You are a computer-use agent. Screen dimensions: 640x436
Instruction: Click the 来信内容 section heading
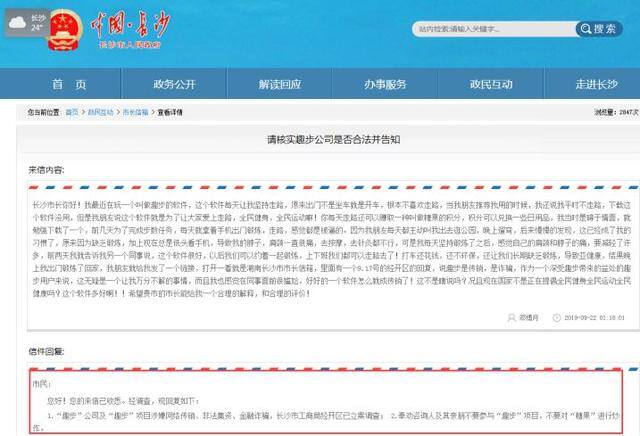pos(46,170)
